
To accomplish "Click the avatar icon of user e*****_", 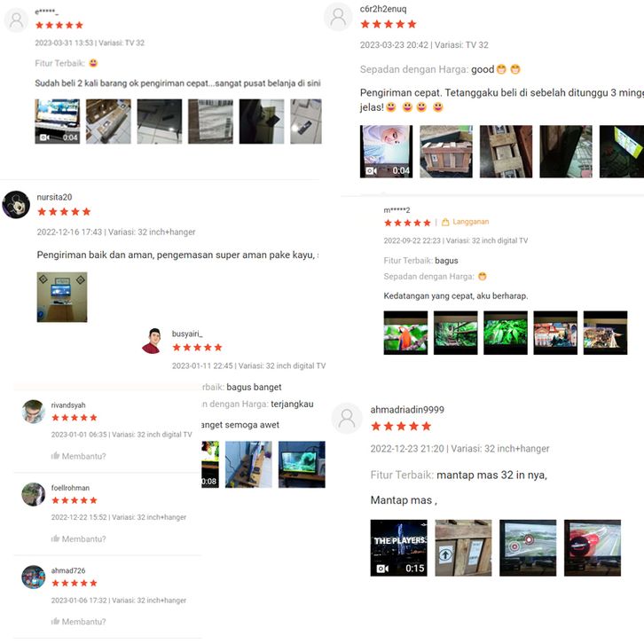I will 17,20.
